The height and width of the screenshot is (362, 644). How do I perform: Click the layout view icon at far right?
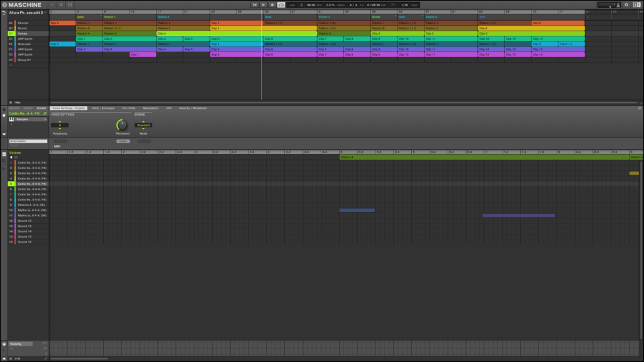tap(636, 5)
